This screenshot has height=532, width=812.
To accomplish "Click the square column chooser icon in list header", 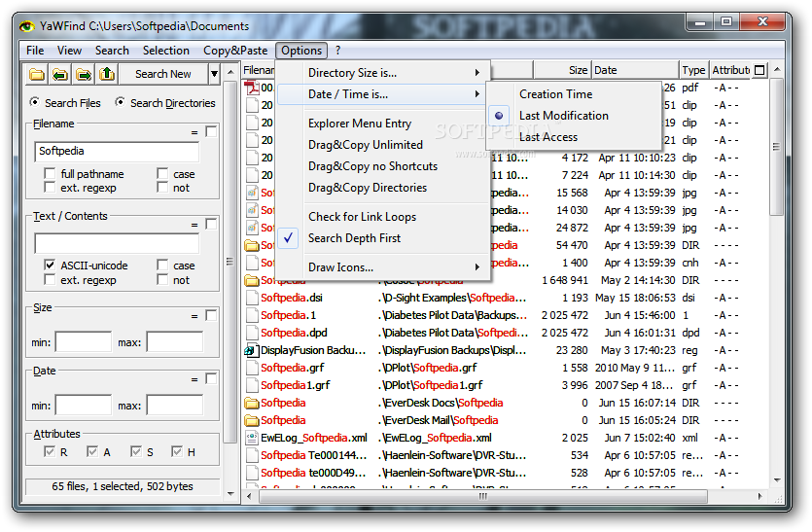I will pyautogui.click(x=759, y=70).
